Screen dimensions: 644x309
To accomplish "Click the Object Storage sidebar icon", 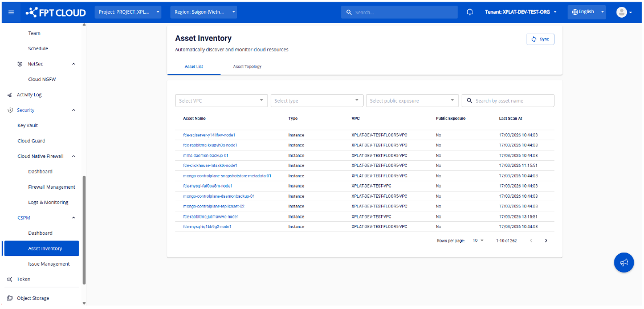I will pos(9,298).
